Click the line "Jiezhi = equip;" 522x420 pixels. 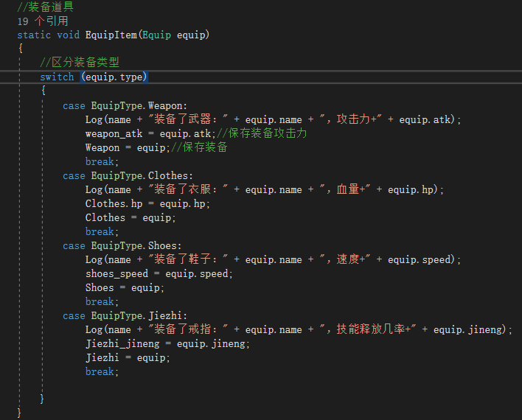pos(128,358)
